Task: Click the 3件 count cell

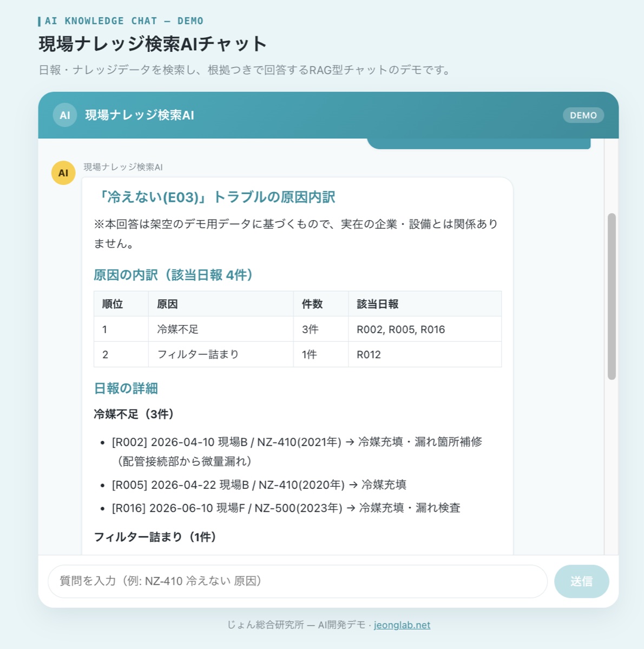Action: click(321, 329)
